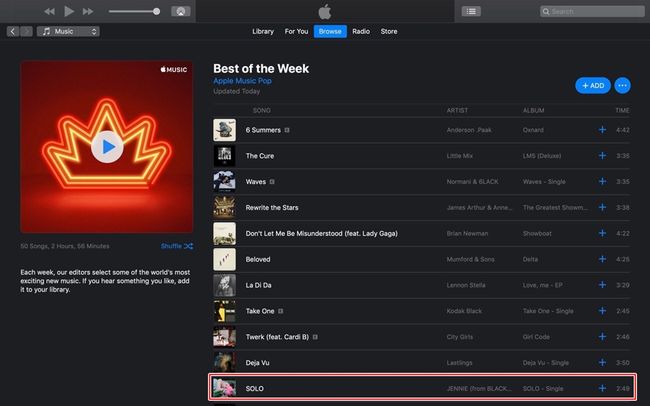Go to the Store tab

point(389,31)
